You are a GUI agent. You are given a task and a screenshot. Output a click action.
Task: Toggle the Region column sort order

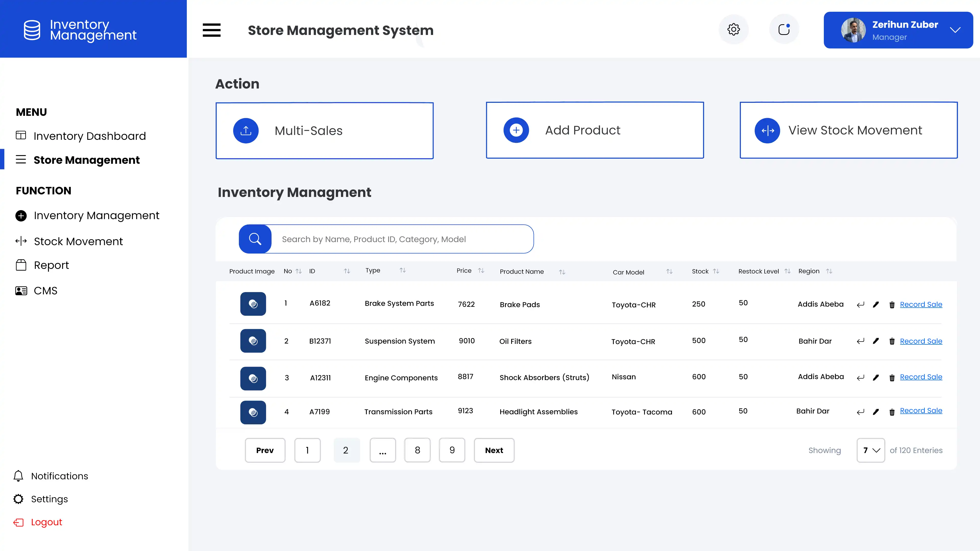click(x=830, y=271)
